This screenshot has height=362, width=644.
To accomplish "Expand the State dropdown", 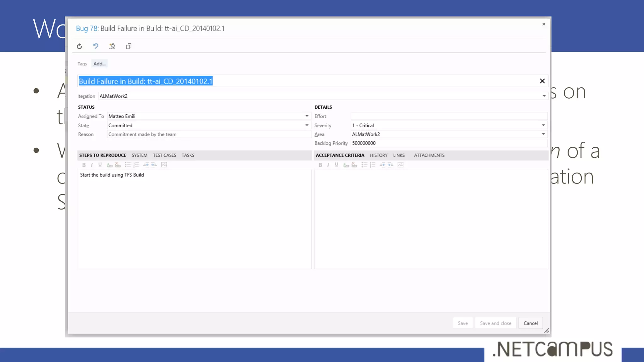I will tap(307, 125).
